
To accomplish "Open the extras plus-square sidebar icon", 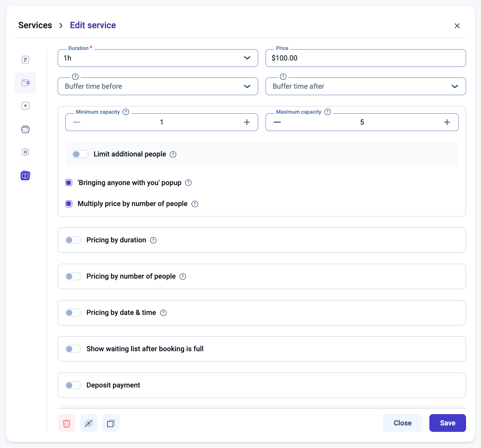I will [x=25, y=106].
